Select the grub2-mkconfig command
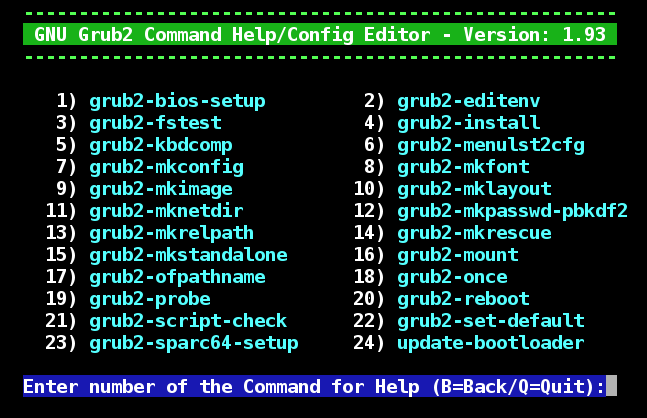The image size is (647, 418). click(167, 167)
